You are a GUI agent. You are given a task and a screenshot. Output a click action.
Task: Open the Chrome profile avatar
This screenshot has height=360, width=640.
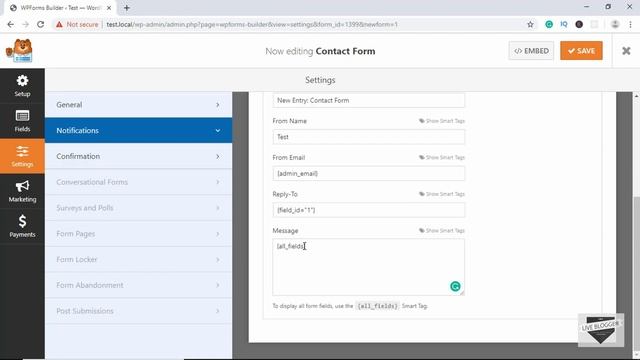pyautogui.click(x=615, y=24)
